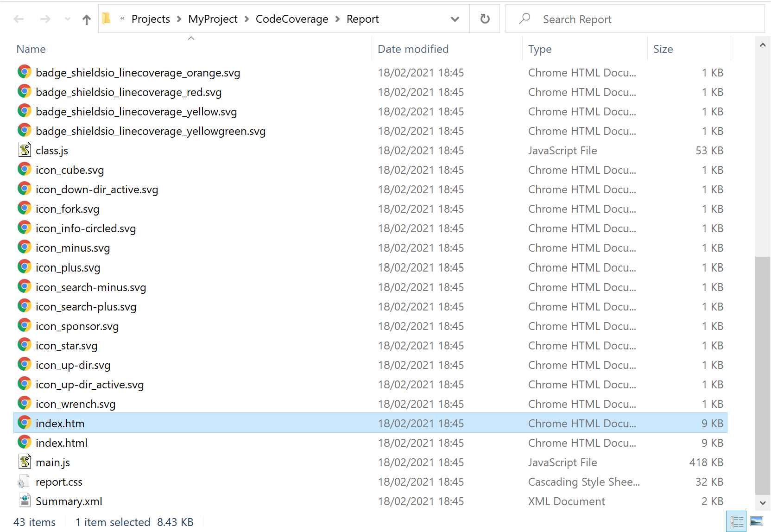Click the JavaScript icon next to main.js
This screenshot has height=532, width=771.
click(25, 462)
